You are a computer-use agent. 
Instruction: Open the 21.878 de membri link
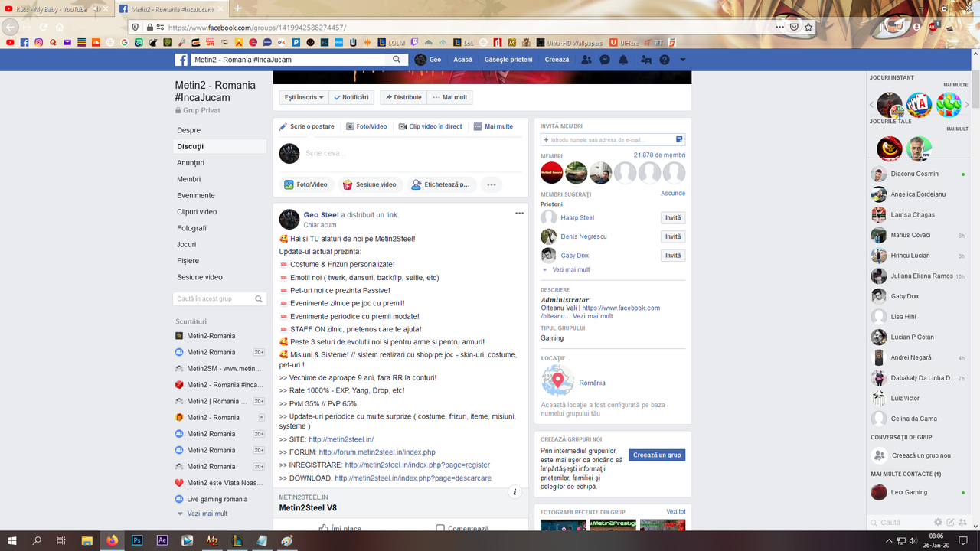659,155
